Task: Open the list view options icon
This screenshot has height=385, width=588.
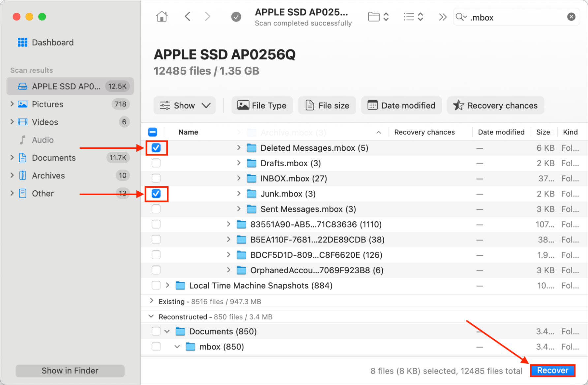Action: 413,17
